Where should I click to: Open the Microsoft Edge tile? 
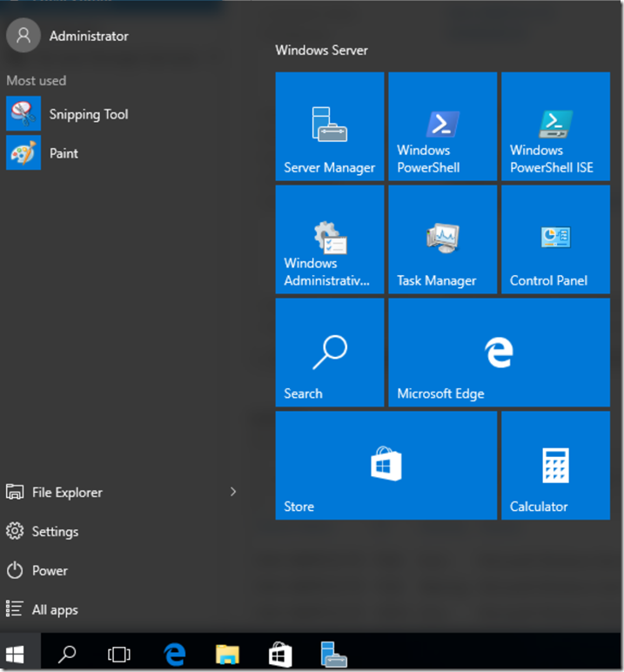(500, 353)
